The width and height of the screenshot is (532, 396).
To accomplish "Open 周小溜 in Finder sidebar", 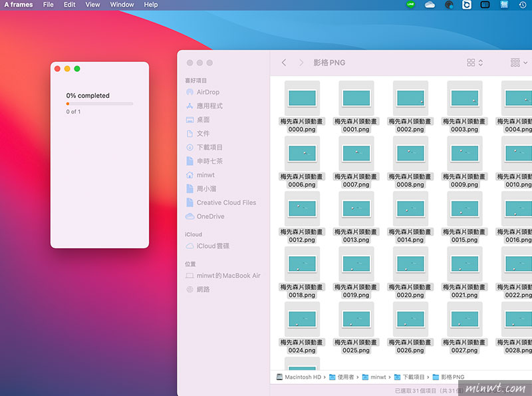I will point(201,188).
